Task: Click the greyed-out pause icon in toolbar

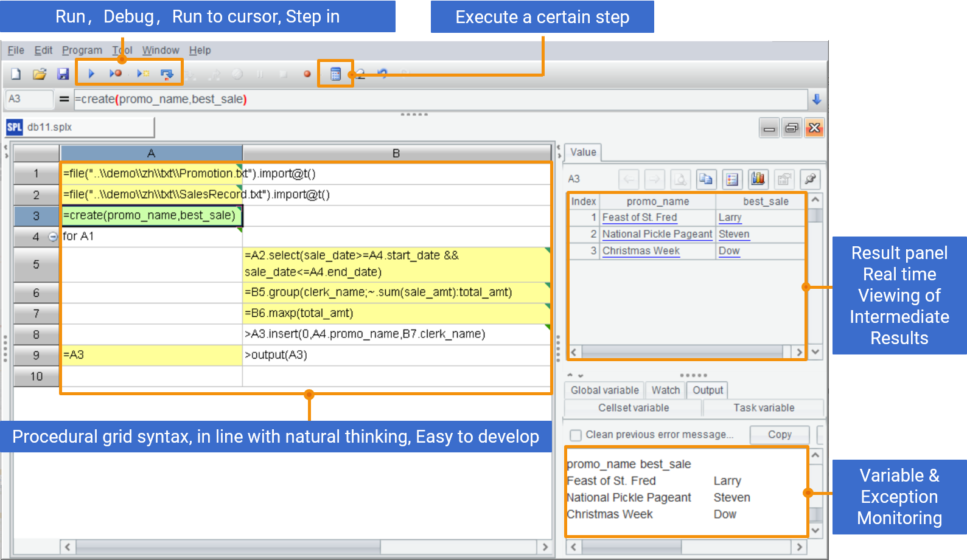Action: pos(260,74)
